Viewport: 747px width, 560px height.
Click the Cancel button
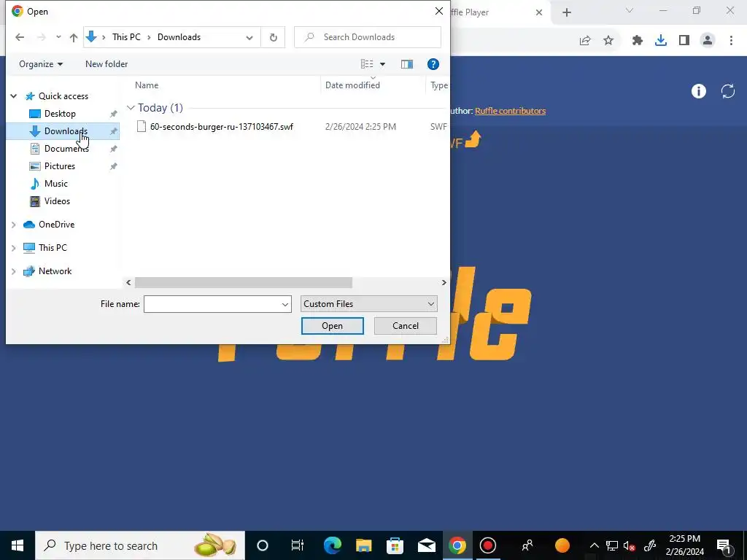point(406,326)
